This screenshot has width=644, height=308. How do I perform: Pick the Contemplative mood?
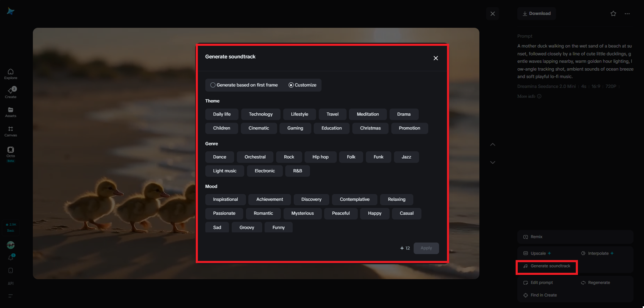(x=355, y=199)
